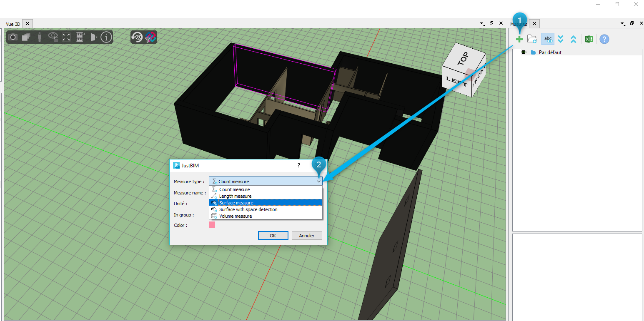The height and width of the screenshot is (321, 644).
Task: Click the JustBIM logo in dialog title
Action: [x=176, y=165]
